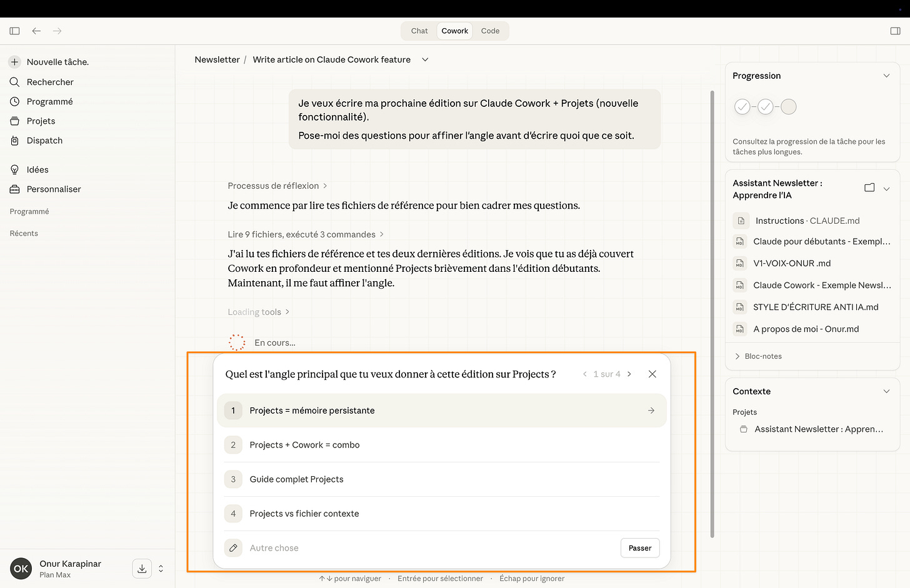Open the task title dropdown chevron
Screen dimensions: 910x588
(425, 59)
